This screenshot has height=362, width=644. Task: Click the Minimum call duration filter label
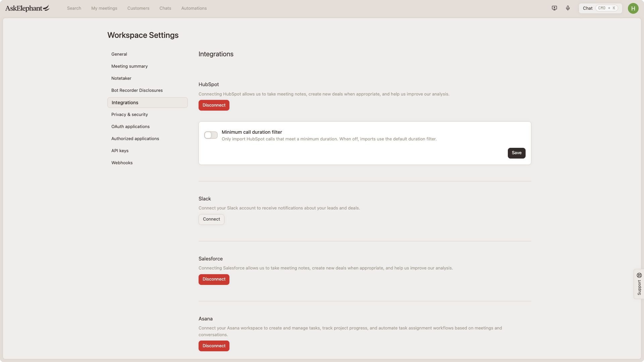click(x=252, y=132)
